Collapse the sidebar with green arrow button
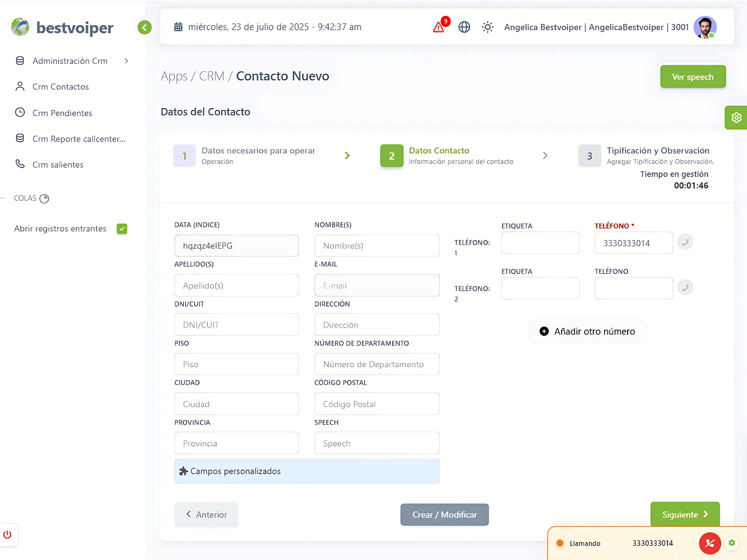This screenshot has height=560, width=747. click(145, 27)
